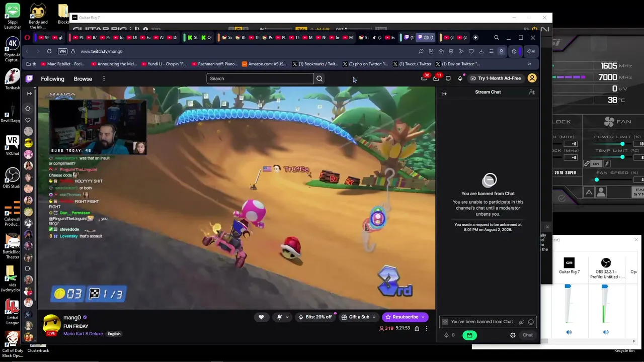Open the Announcing the Mel... bookmark
Screen dimensions: 644x362
click(x=114, y=64)
